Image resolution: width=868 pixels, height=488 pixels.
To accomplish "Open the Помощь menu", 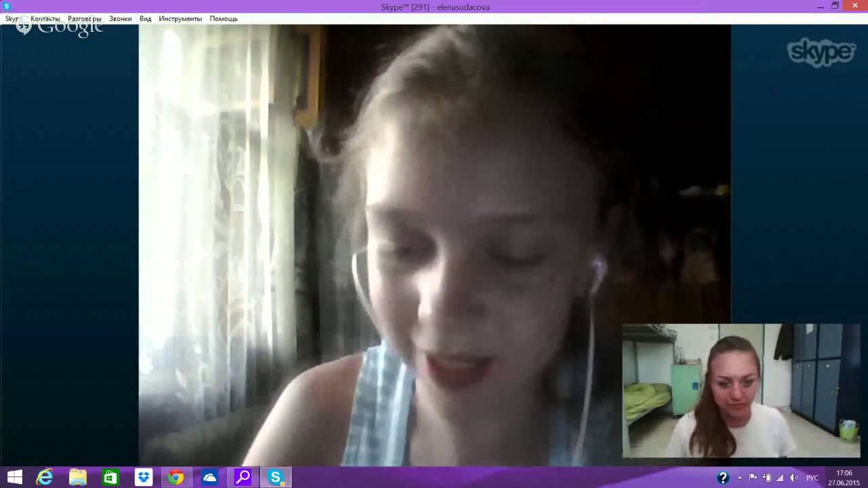I will (223, 18).
